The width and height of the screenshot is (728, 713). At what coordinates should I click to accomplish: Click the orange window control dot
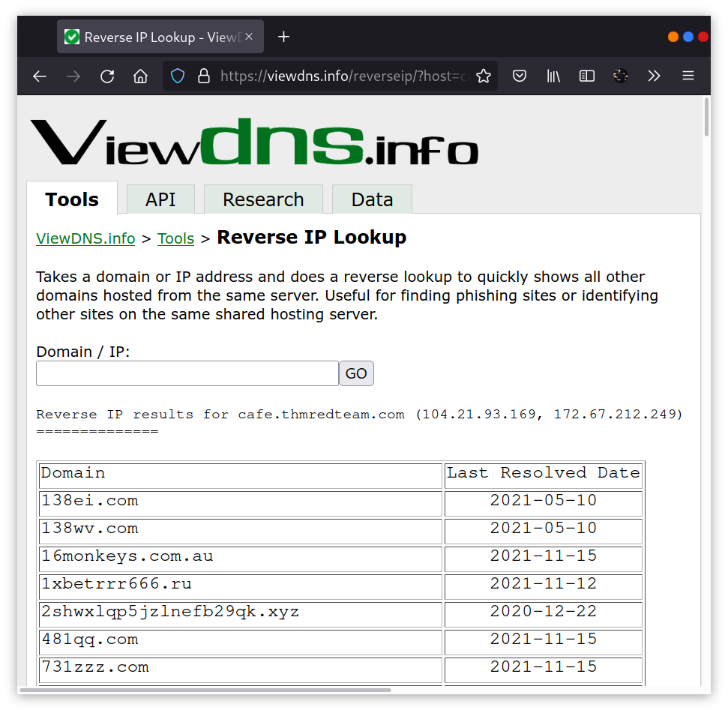point(673,37)
